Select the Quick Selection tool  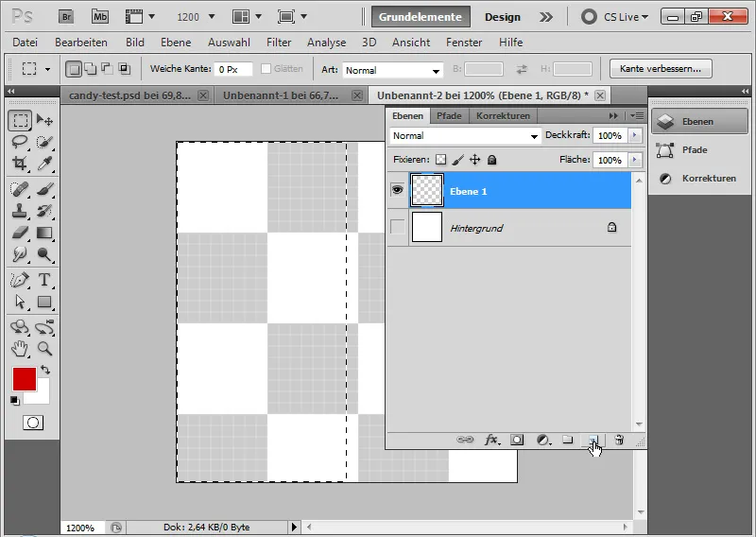pos(44,142)
